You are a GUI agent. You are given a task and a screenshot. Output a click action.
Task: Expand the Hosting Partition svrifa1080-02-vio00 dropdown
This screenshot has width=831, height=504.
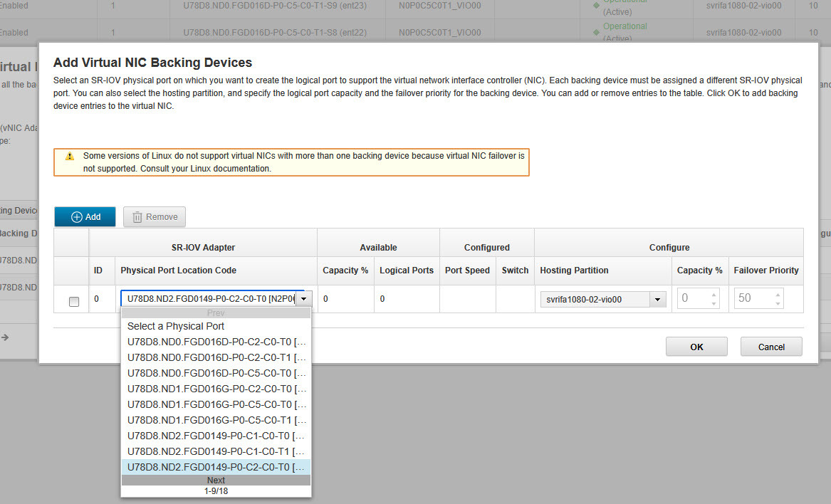658,300
